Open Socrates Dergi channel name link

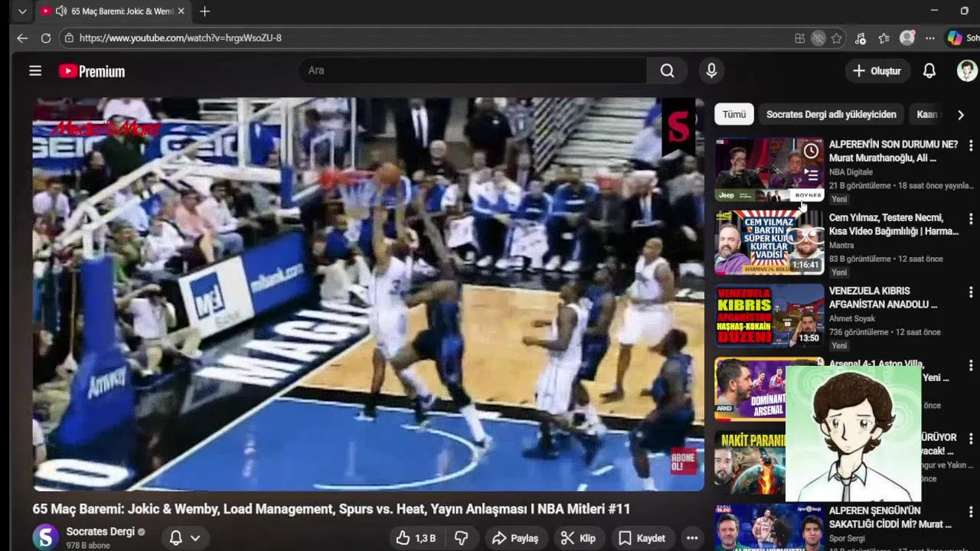click(100, 531)
